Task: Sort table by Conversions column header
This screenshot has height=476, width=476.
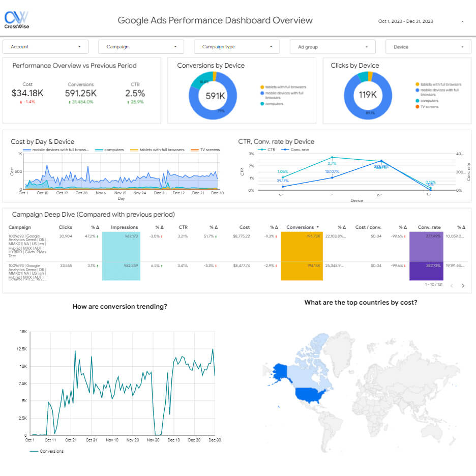Action: (300, 227)
